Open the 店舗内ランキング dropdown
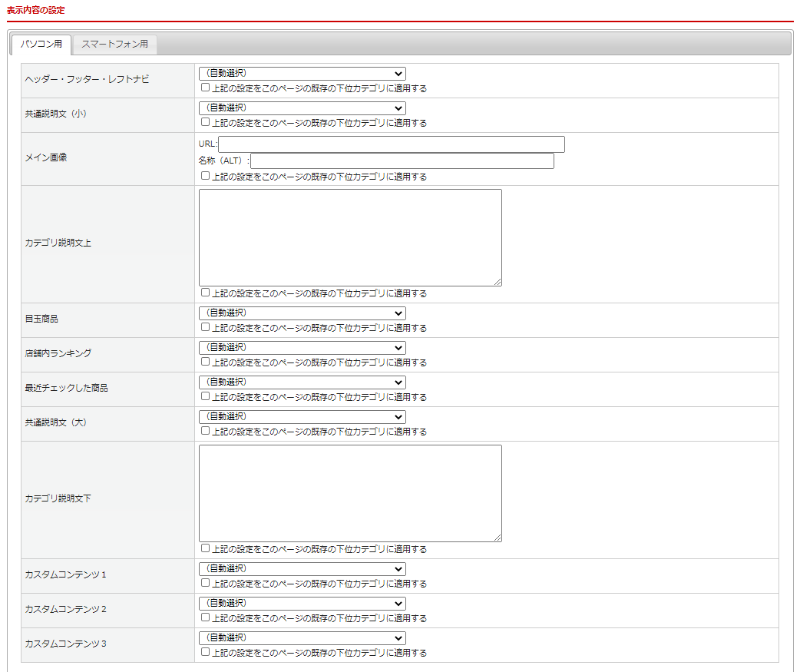 (x=302, y=348)
